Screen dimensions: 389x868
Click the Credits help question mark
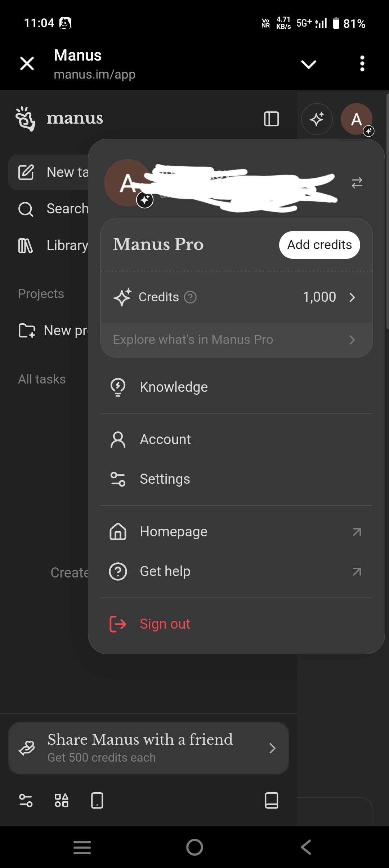click(x=190, y=297)
